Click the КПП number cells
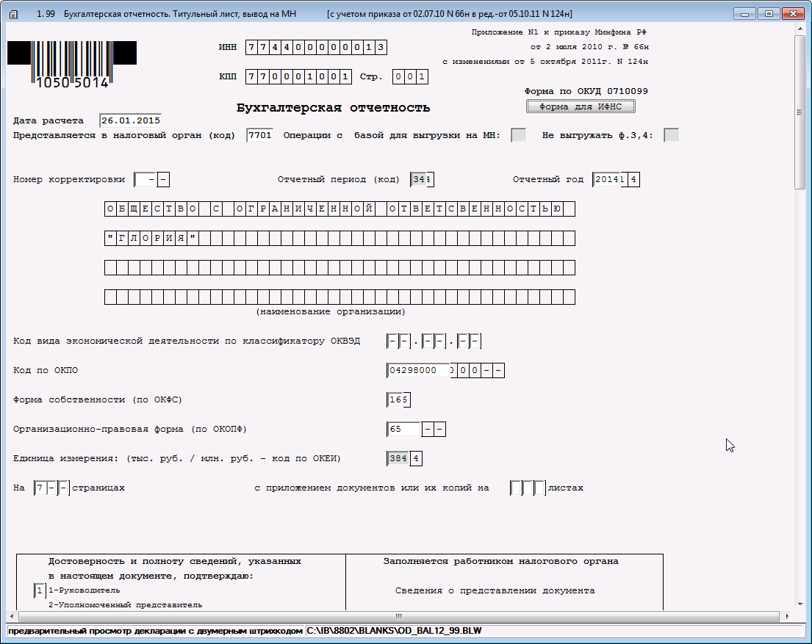 (298, 76)
